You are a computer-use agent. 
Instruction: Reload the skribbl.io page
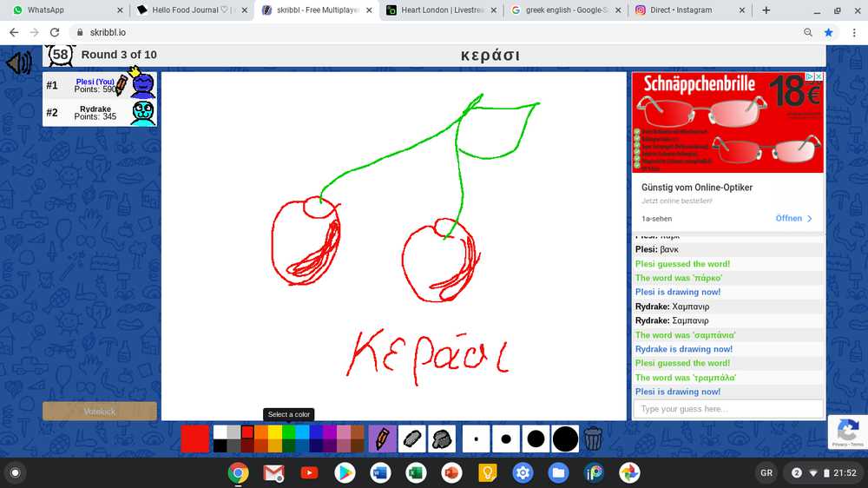(55, 32)
